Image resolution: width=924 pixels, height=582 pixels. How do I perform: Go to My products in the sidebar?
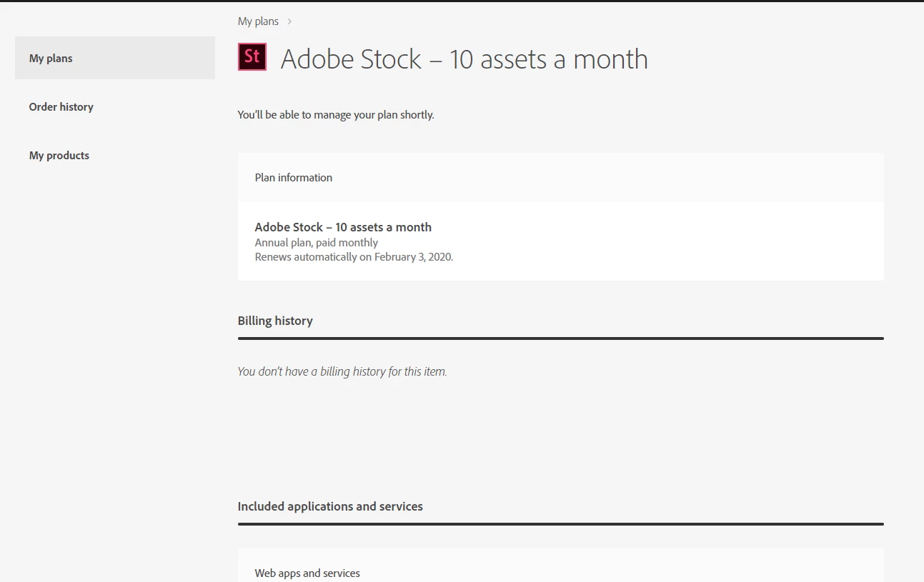[x=59, y=156]
